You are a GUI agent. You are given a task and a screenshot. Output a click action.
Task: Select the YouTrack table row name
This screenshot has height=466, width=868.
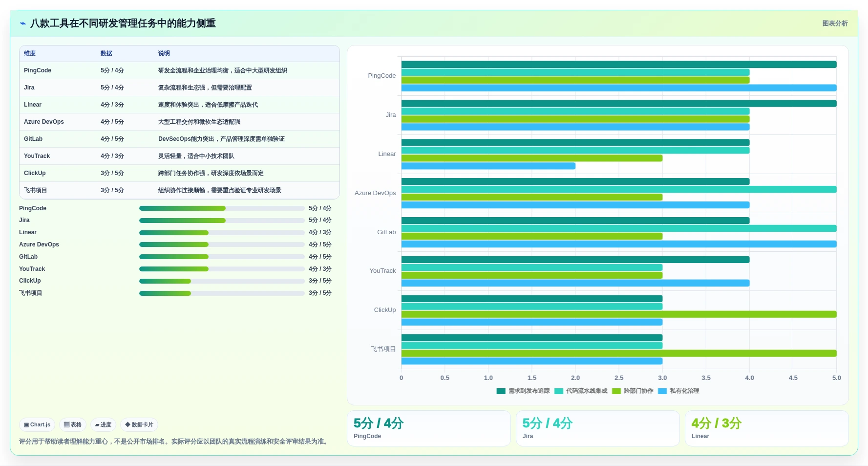pos(37,156)
